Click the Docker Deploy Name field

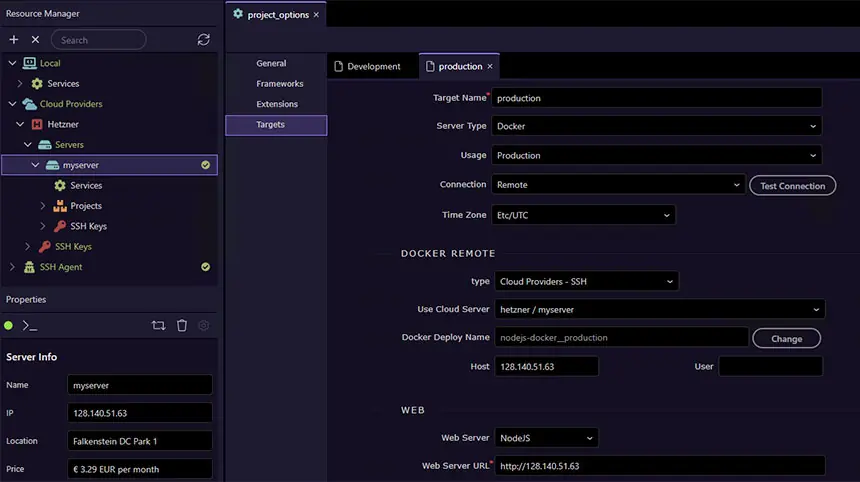point(621,337)
